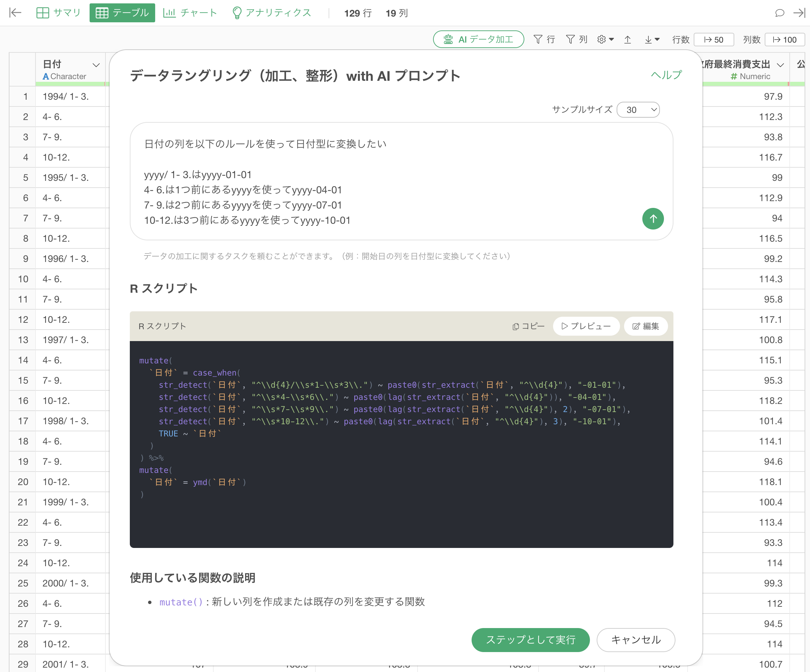Viewport: 810px width, 672px height.
Task: Open the アナリティクス tab
Action: click(x=272, y=13)
